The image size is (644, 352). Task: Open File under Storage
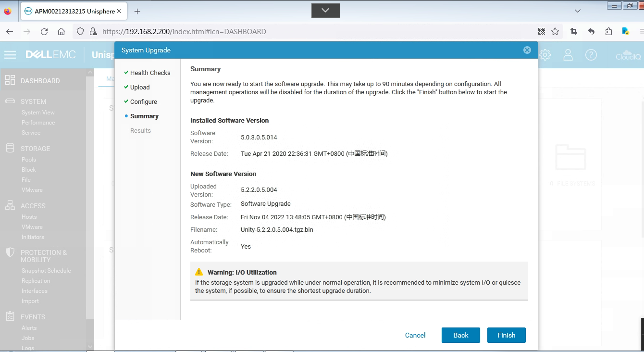pyautogui.click(x=26, y=180)
